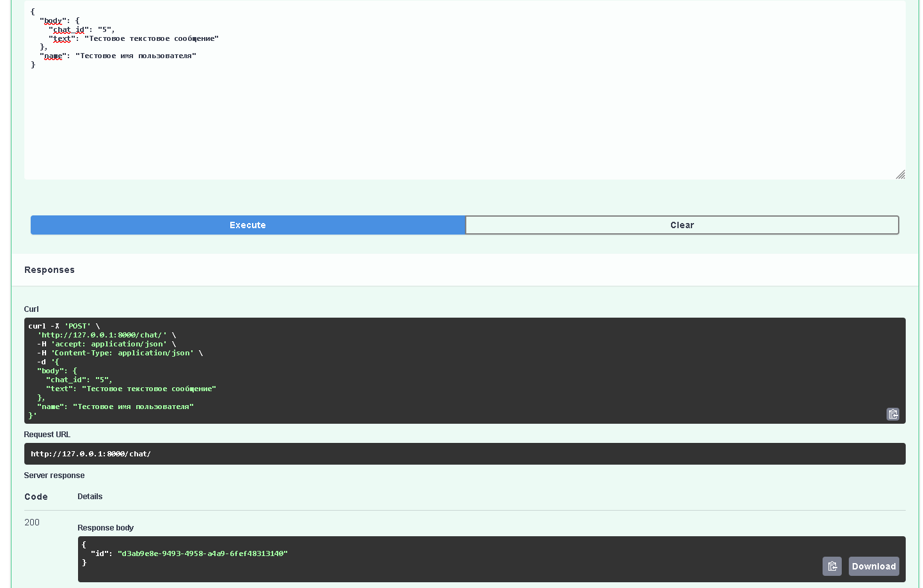Click the Details column header
This screenshot has height=588, width=923.
(x=90, y=497)
